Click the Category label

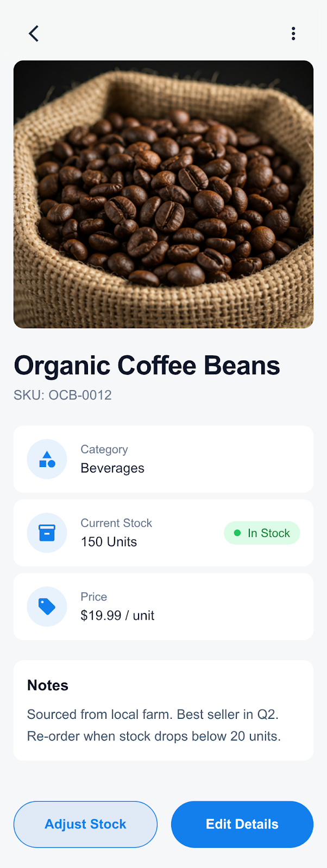104,449
